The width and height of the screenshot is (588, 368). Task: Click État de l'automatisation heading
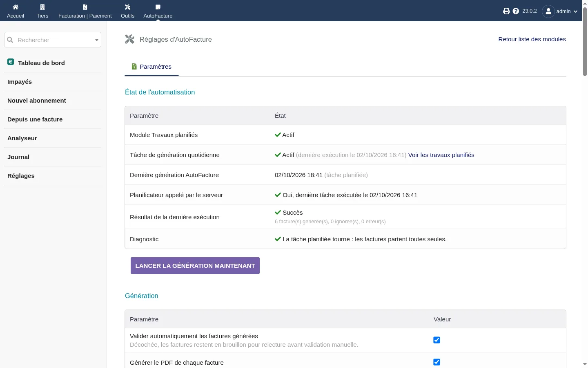click(x=160, y=92)
